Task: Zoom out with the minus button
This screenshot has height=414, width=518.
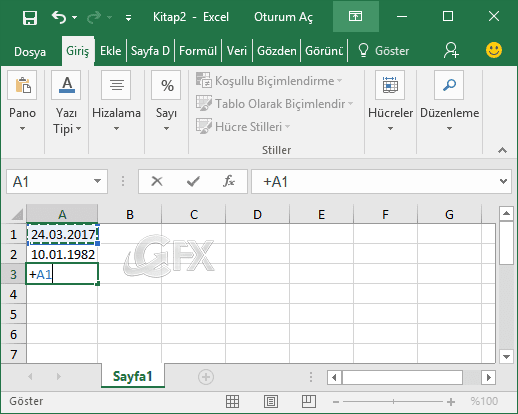Action: click(336, 402)
